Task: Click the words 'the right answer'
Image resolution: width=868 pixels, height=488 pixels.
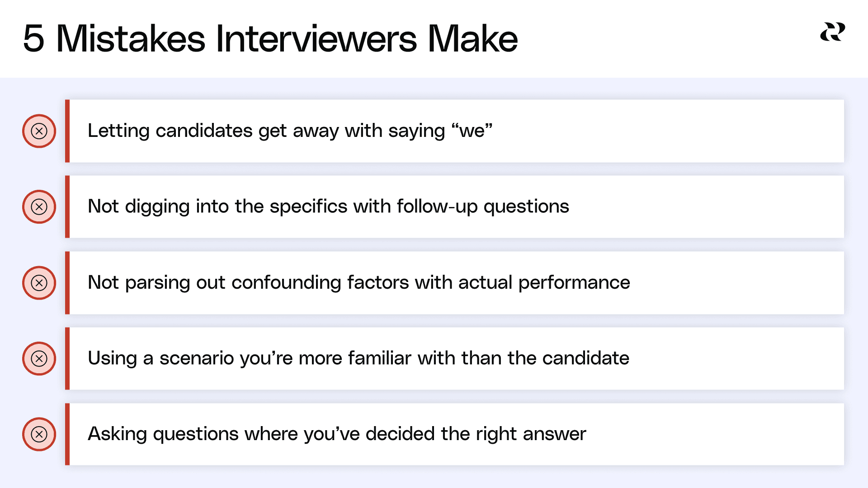Action: point(514,434)
